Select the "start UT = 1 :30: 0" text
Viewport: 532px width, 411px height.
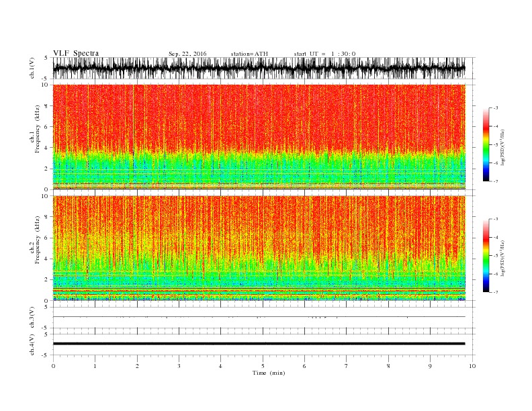324,54
